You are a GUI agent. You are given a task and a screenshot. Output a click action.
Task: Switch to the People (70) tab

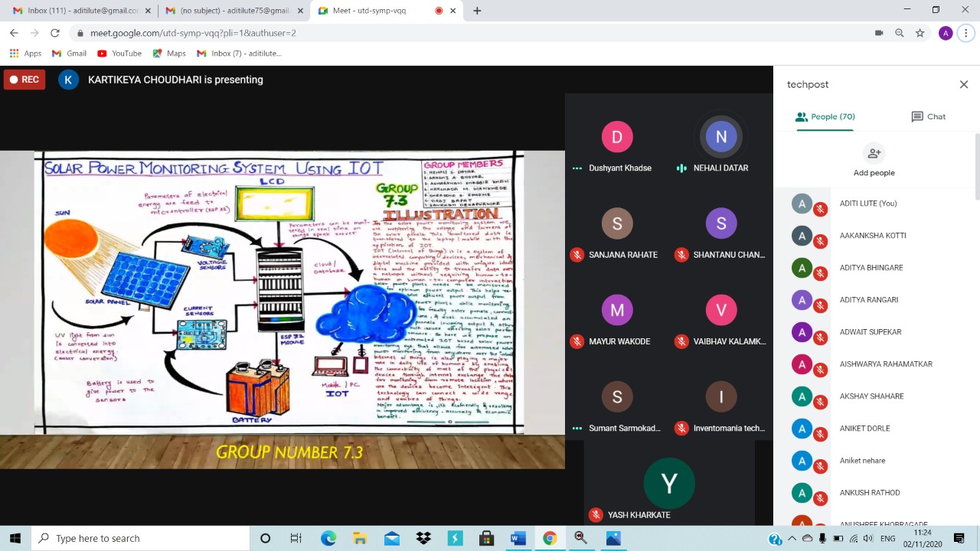825,117
